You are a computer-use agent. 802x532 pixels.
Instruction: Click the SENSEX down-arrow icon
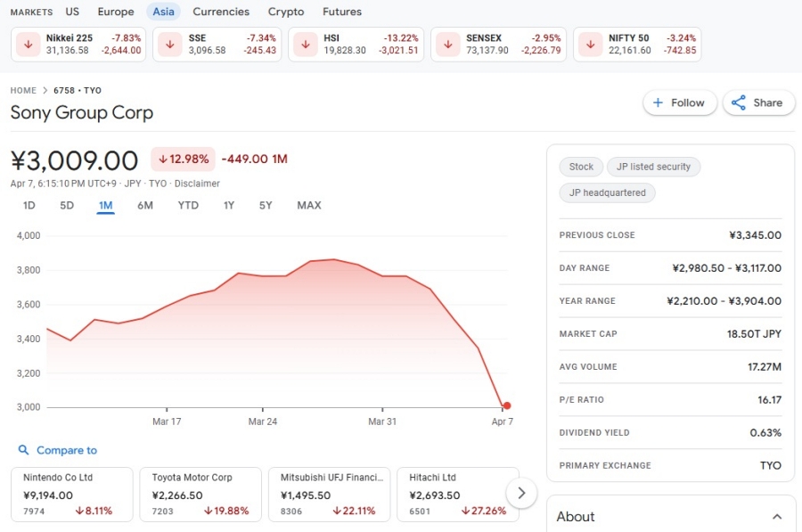pos(448,45)
